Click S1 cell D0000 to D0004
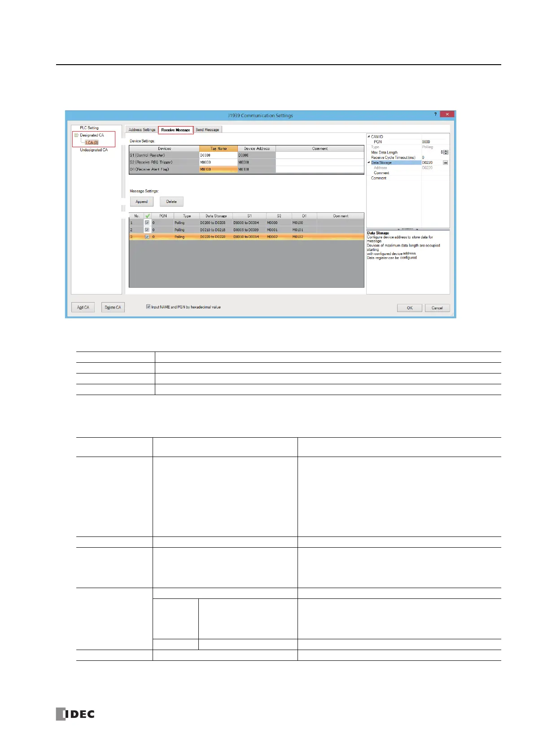Image resolution: width=534 pixels, height=756 pixels. click(249, 223)
